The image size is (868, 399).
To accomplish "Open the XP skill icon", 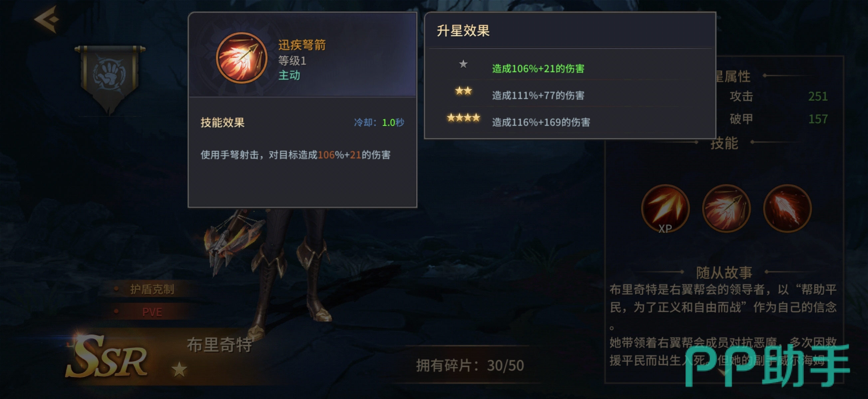I will coord(665,209).
